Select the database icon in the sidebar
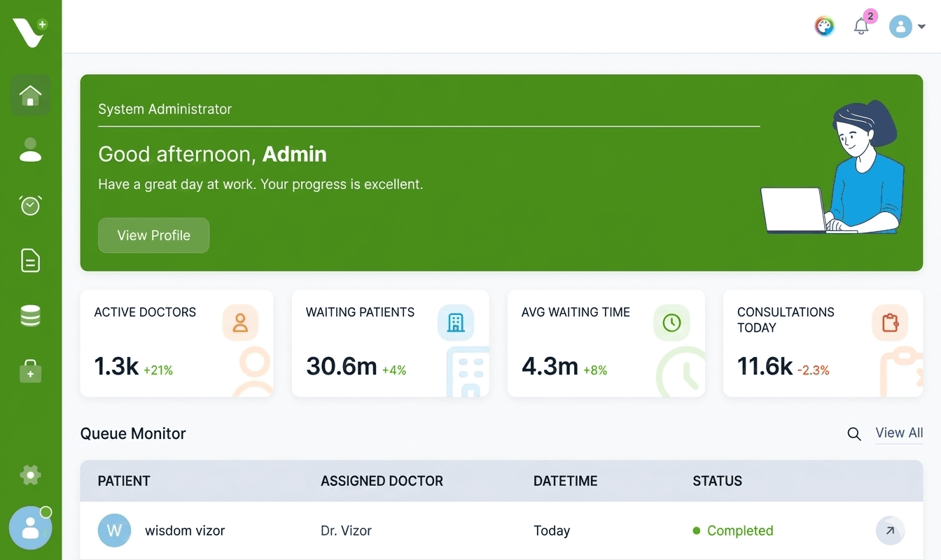The width and height of the screenshot is (941, 560). coord(30,316)
